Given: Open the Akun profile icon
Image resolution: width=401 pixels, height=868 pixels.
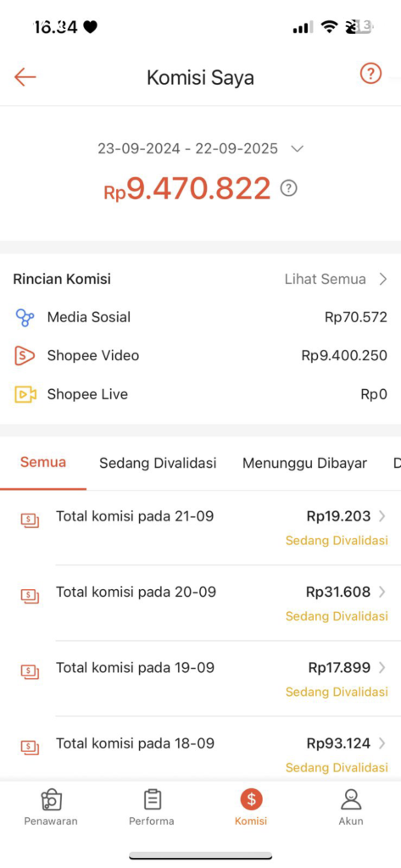Looking at the screenshot, I should tap(351, 799).
